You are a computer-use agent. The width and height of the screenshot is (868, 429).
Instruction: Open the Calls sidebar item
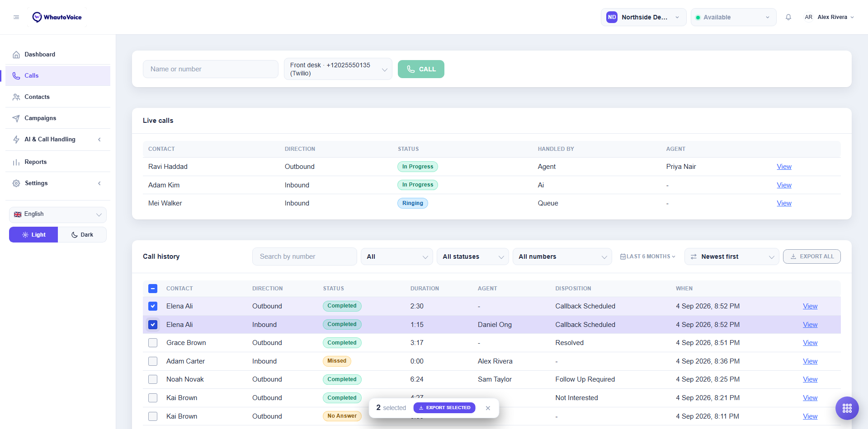[58, 76]
